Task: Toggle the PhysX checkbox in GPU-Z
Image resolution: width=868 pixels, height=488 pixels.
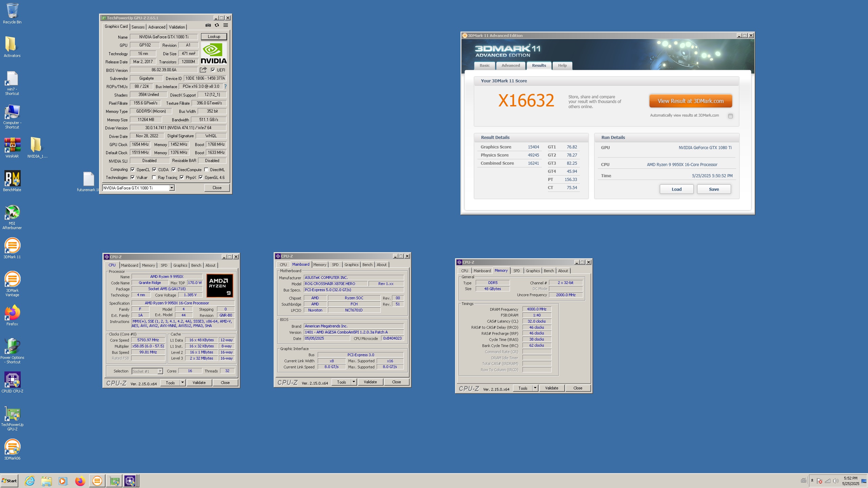Action: click(x=182, y=177)
